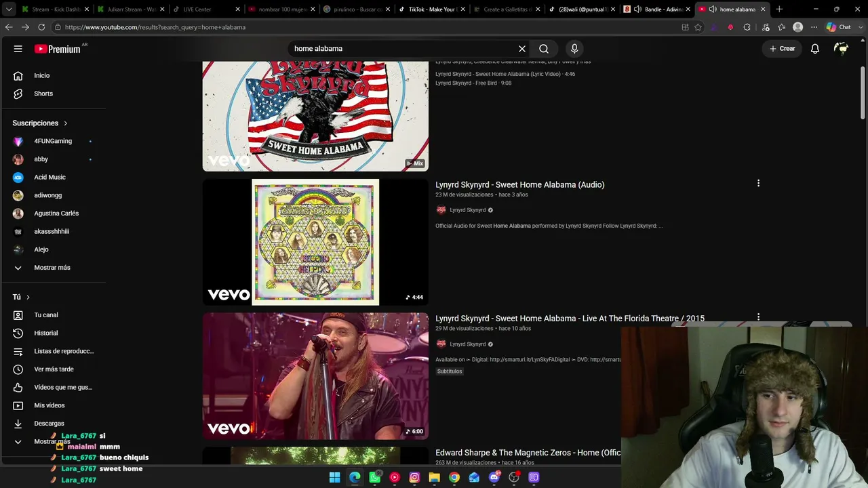868x488 pixels.
Task: Close the 'home alabama' browser tab
Action: click(764, 9)
